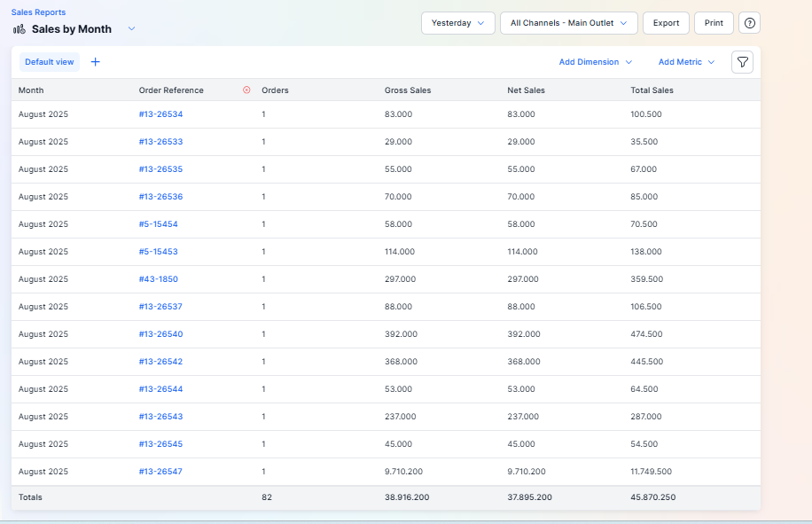Viewport: 812px width, 524px height.
Task: Open the Add Metric dropdown
Action: [686, 62]
